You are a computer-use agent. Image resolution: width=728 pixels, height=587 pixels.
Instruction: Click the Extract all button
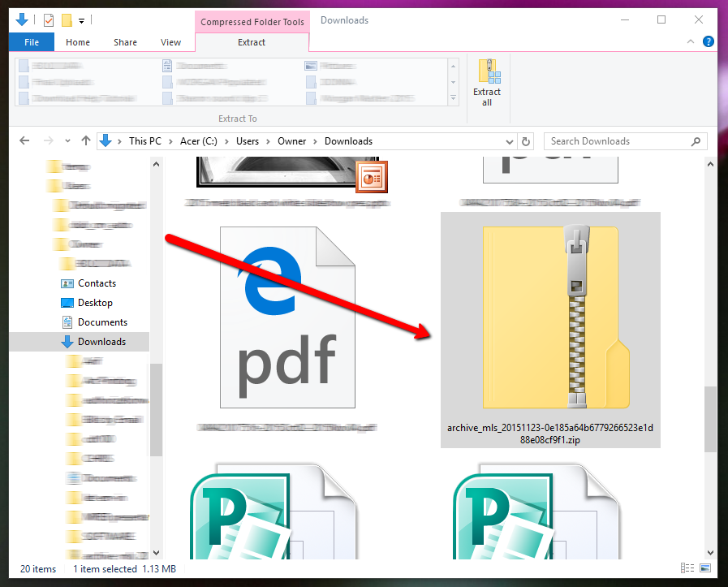pyautogui.click(x=487, y=83)
